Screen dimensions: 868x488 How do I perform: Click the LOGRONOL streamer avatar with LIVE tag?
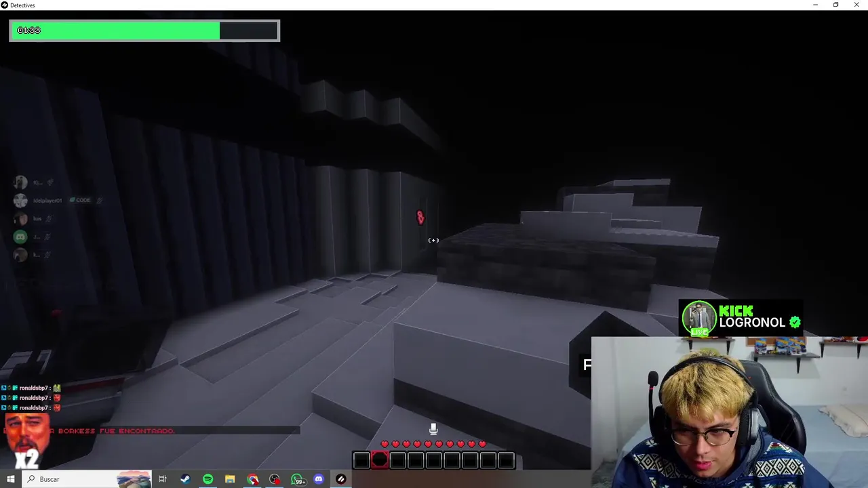(x=699, y=319)
